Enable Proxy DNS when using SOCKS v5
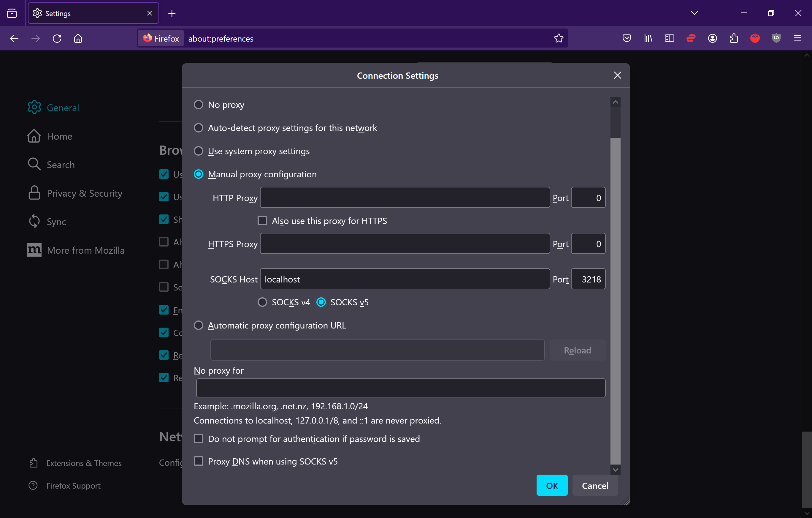This screenshot has width=812, height=518. click(x=199, y=461)
